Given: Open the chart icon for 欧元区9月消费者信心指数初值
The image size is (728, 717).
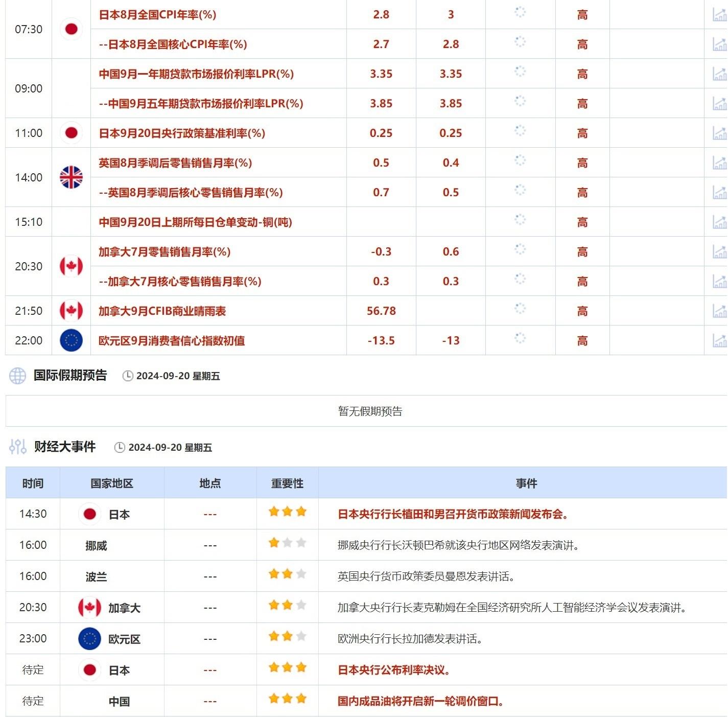Looking at the screenshot, I should [x=720, y=340].
